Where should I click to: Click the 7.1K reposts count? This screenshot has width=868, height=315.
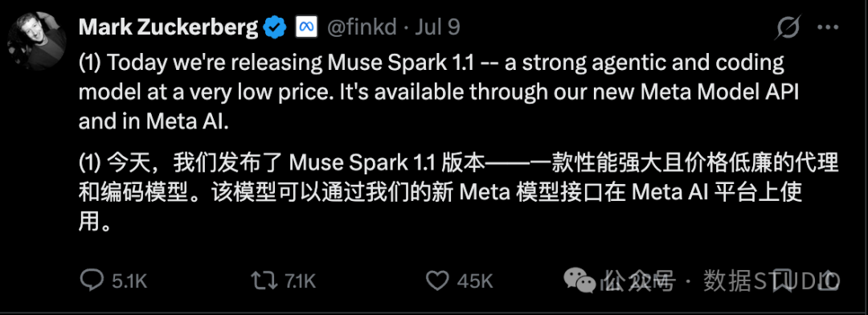300,282
